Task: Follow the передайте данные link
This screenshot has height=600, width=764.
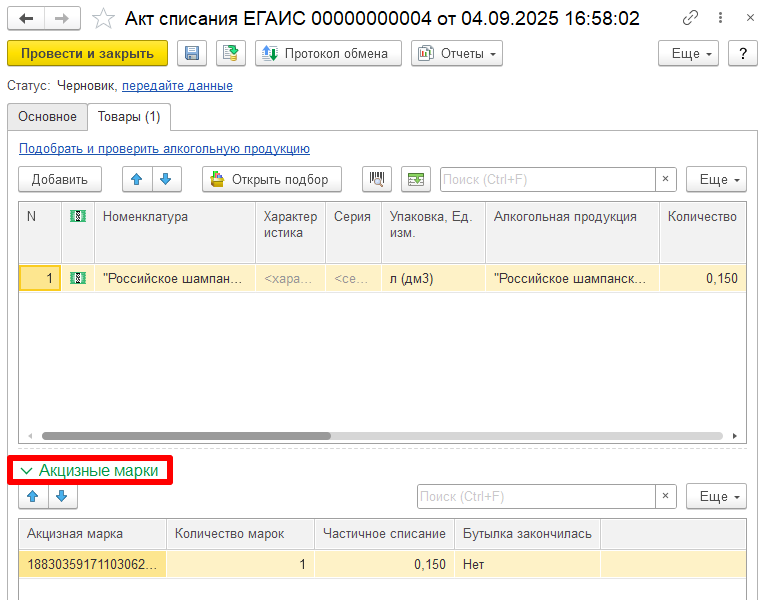Action: pos(177,86)
